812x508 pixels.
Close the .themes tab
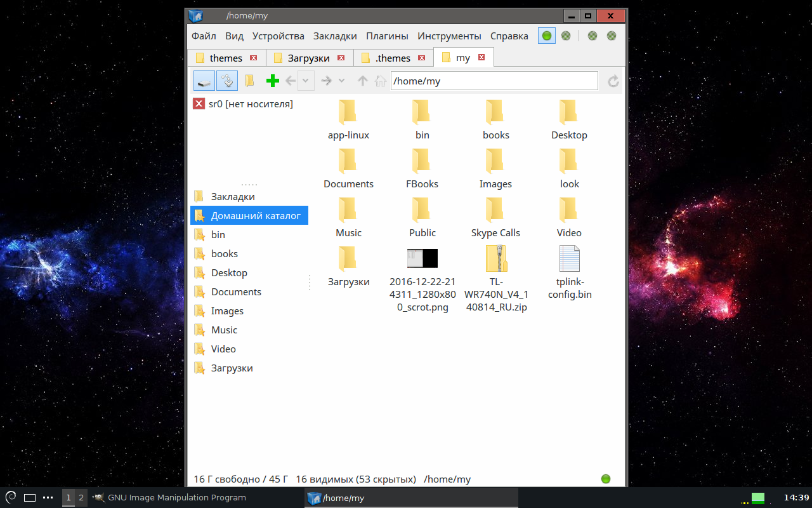[422, 58]
